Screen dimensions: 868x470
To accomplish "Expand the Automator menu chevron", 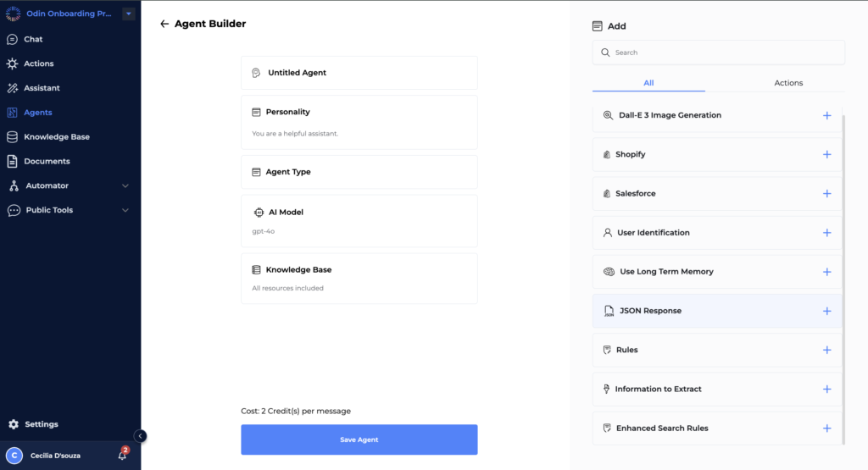I will coord(125,185).
